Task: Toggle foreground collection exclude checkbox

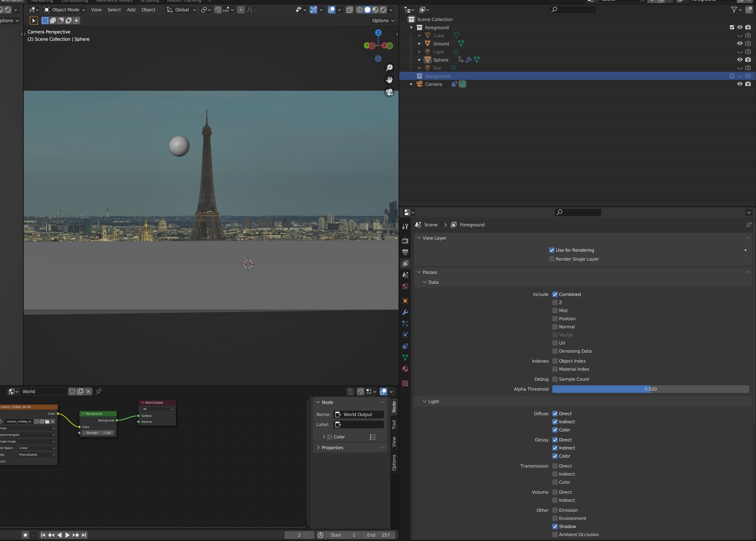Action: click(732, 27)
